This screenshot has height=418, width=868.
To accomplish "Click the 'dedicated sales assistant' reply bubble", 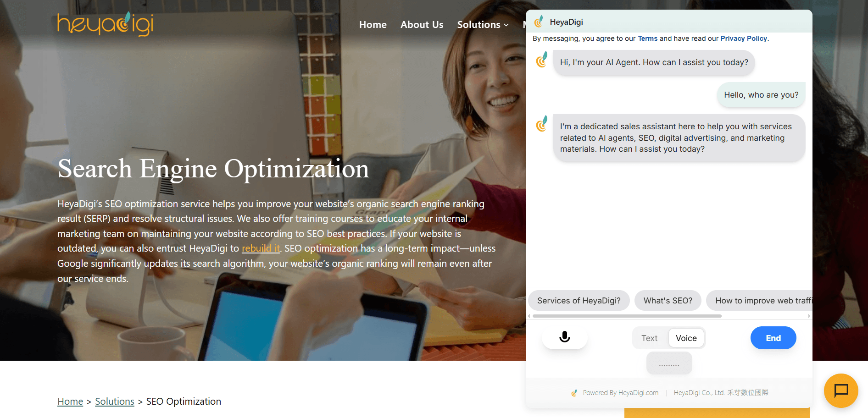I will [679, 137].
